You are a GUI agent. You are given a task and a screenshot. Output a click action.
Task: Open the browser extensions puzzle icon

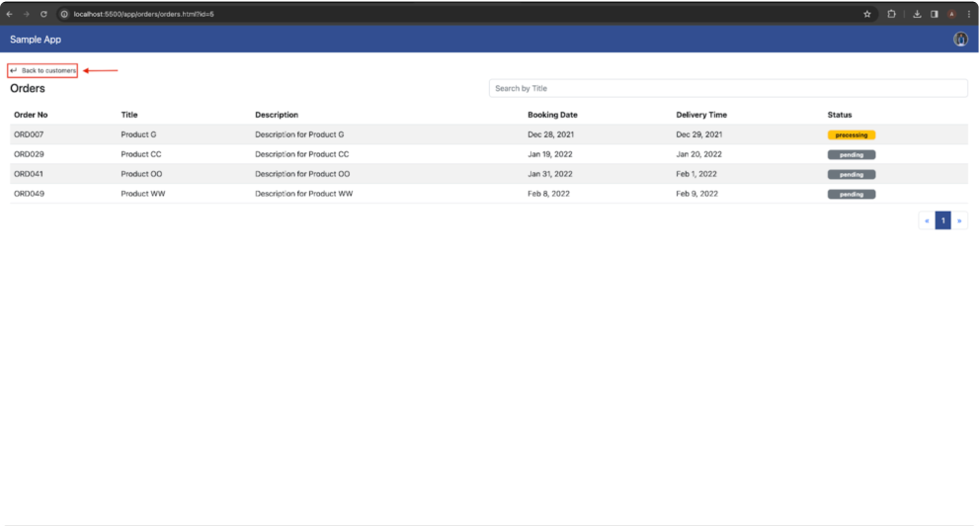click(x=891, y=14)
